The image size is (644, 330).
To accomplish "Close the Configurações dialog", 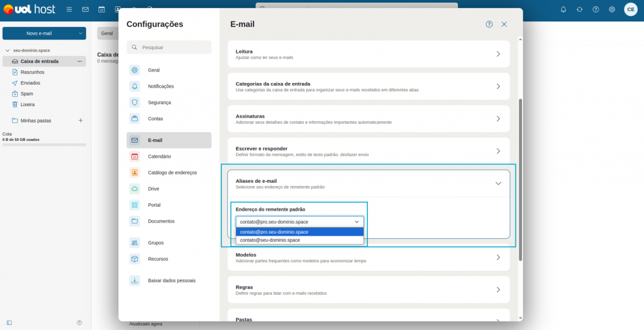I will click(504, 25).
